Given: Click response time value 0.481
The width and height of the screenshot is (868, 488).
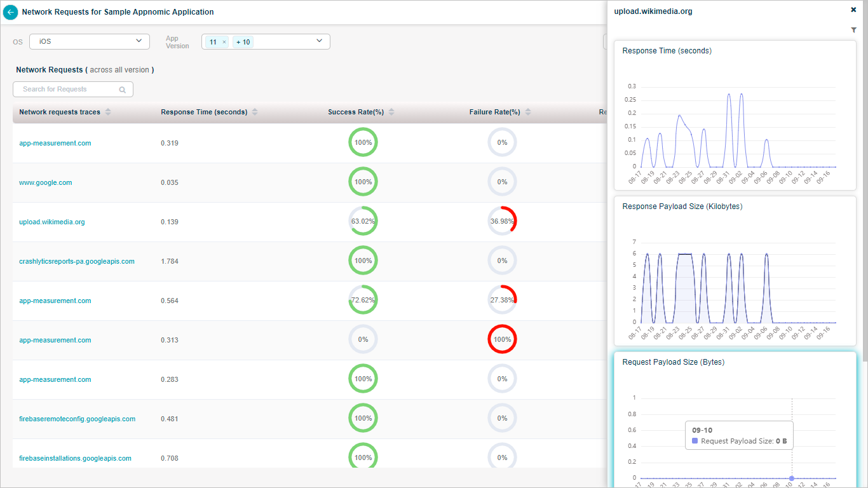Looking at the screenshot, I should [x=170, y=419].
